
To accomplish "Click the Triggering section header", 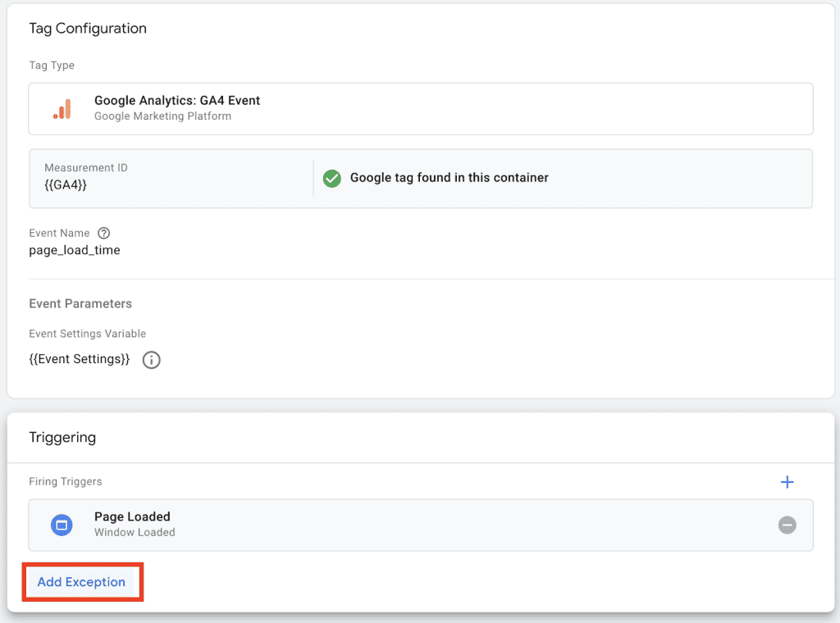I will click(x=62, y=437).
